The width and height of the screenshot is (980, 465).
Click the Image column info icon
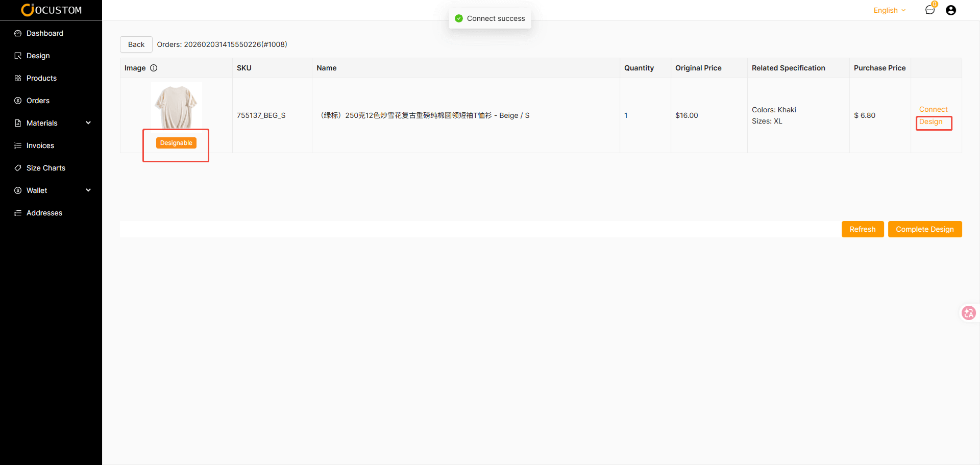coord(154,68)
